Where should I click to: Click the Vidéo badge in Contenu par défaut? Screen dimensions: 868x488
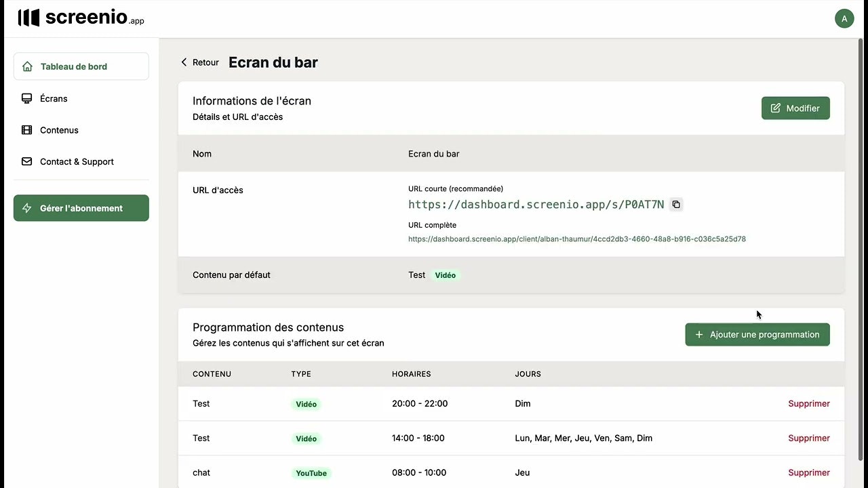click(446, 275)
